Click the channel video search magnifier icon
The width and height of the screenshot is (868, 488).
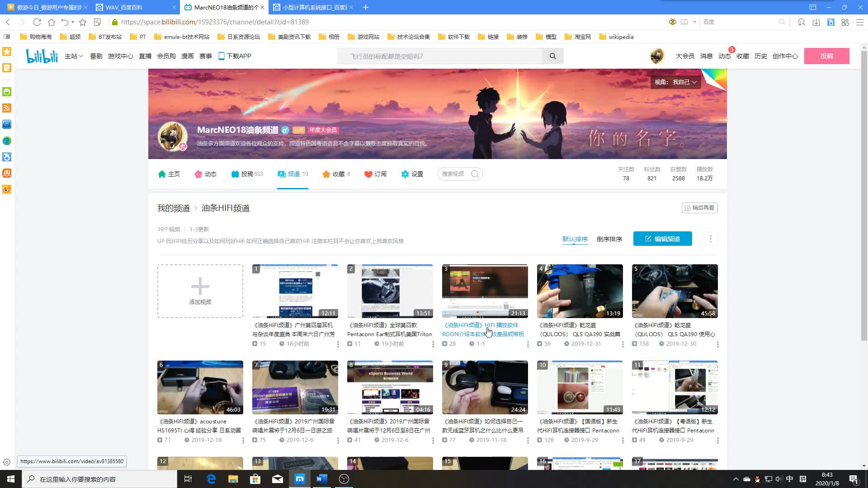475,174
